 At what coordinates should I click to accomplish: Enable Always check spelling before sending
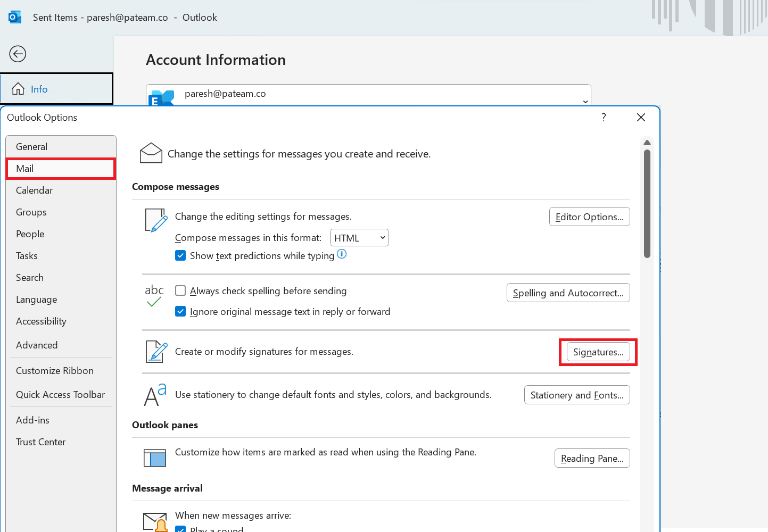tap(181, 291)
